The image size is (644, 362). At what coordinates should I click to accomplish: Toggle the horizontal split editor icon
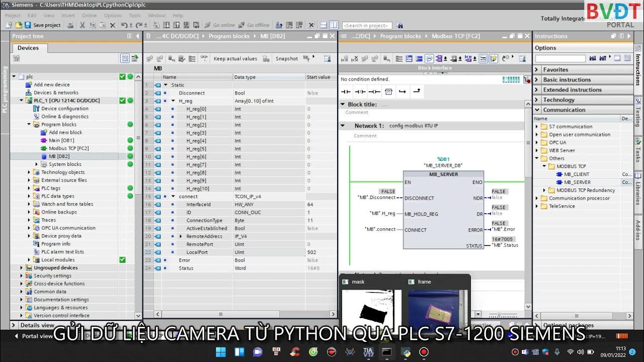pyautogui.click(x=324, y=25)
